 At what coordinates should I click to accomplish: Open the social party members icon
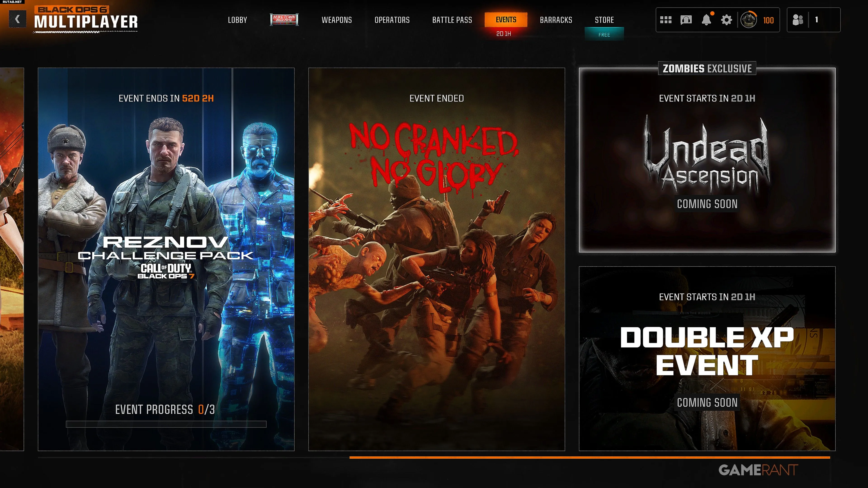[797, 20]
